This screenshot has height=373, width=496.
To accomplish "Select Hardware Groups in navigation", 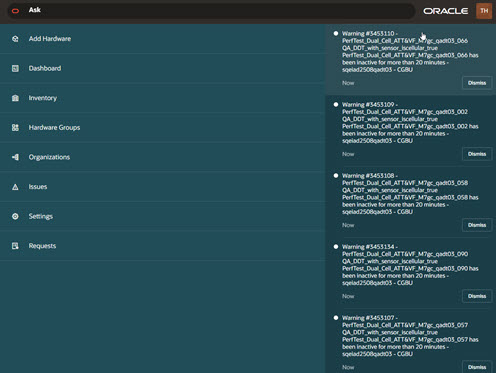I will pos(162,127).
